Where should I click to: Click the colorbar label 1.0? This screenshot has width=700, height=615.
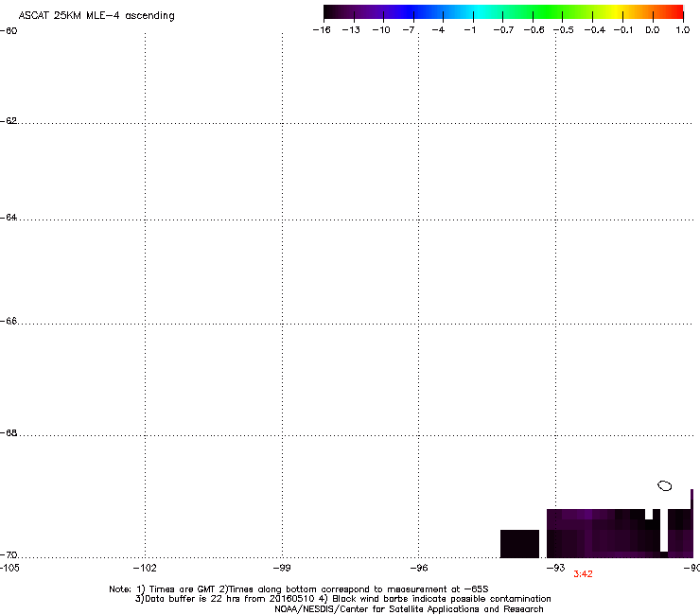point(683,30)
